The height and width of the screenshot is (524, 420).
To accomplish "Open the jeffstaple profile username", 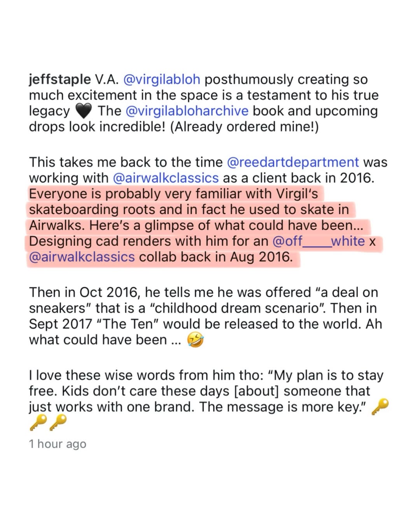I will click(59, 79).
